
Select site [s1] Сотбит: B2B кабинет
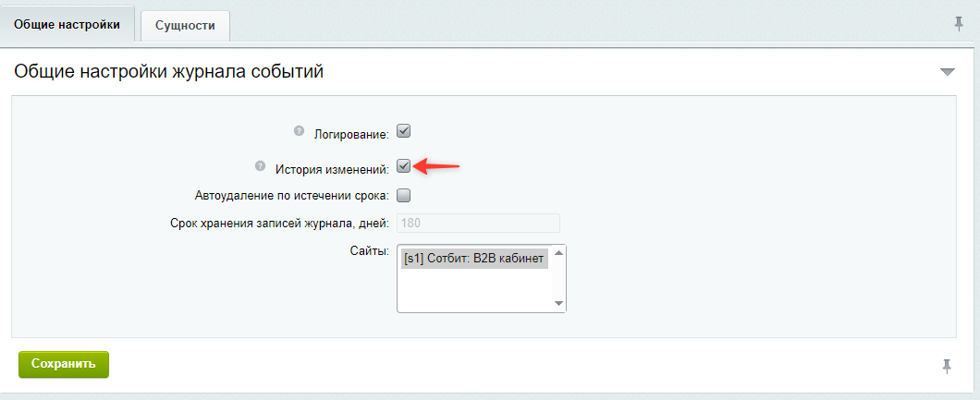pos(474,259)
